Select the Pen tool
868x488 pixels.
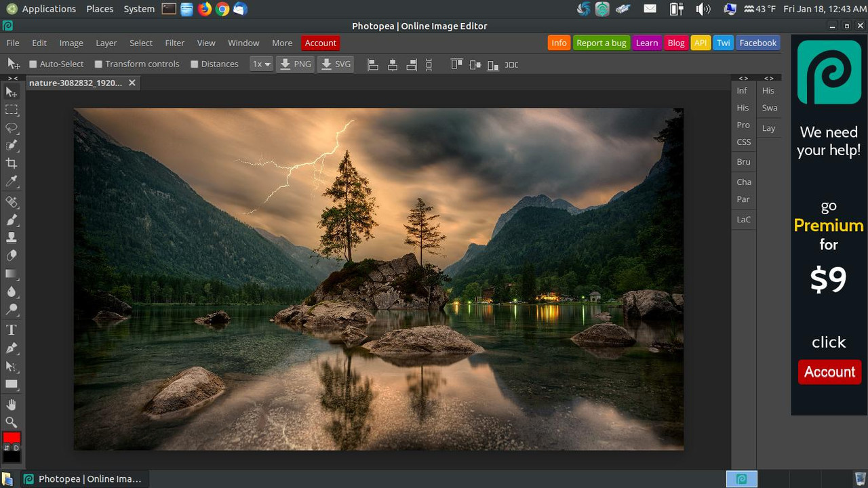11,348
